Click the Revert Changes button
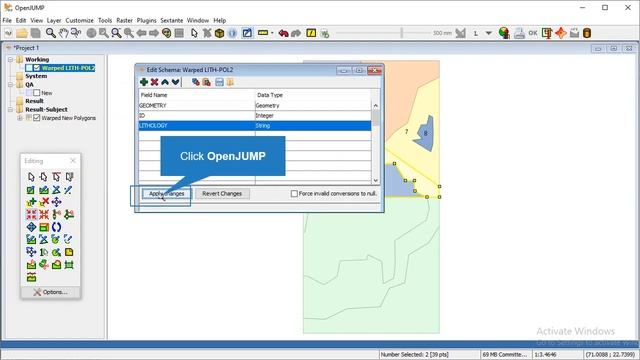 tap(222, 193)
